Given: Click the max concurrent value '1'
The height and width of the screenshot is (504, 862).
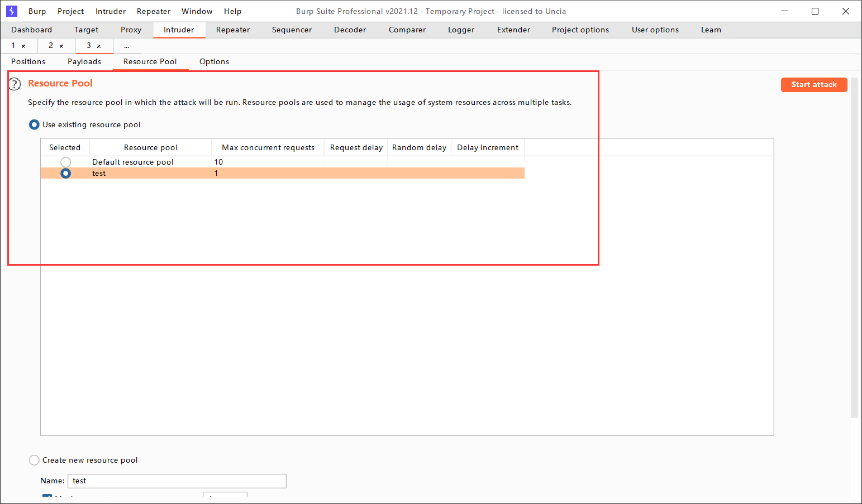Looking at the screenshot, I should click(x=216, y=174).
